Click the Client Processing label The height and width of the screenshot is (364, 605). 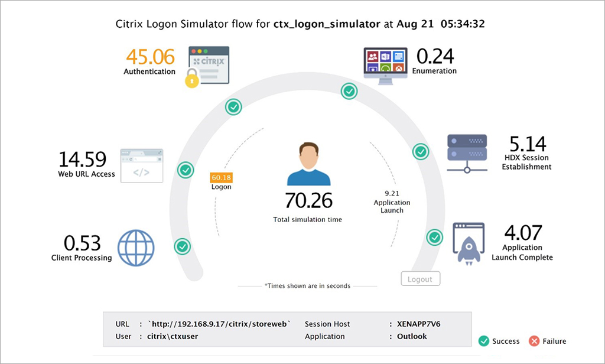82,258
